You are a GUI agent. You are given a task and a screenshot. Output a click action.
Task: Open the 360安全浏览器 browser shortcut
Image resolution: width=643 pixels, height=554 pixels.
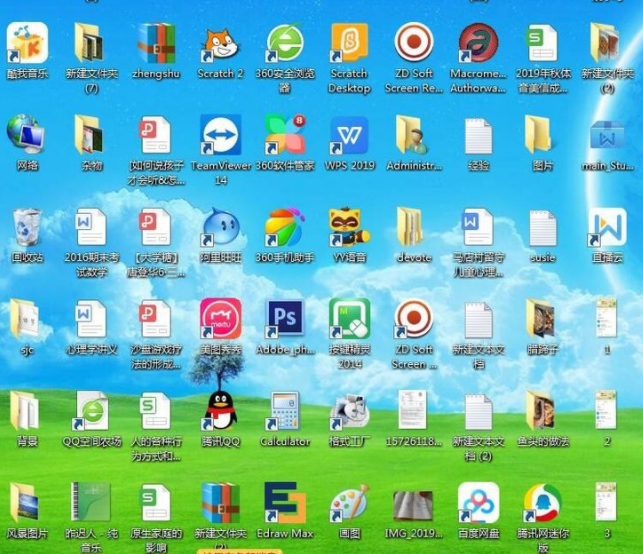[x=284, y=45]
